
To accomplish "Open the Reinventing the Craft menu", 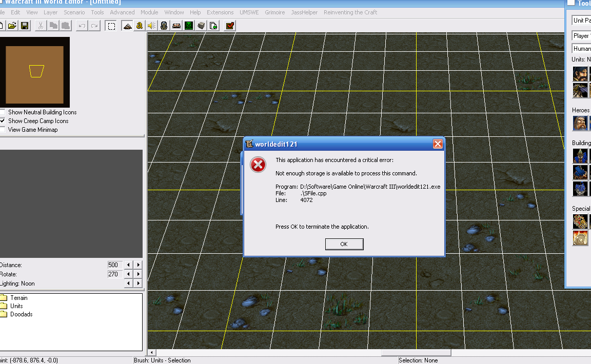I will coord(350,12).
